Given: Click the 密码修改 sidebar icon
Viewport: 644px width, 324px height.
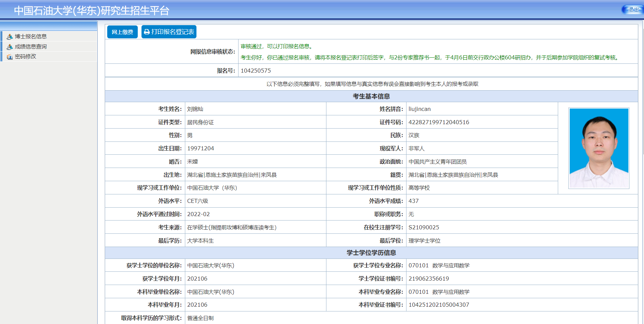Looking at the screenshot, I should 10,57.
